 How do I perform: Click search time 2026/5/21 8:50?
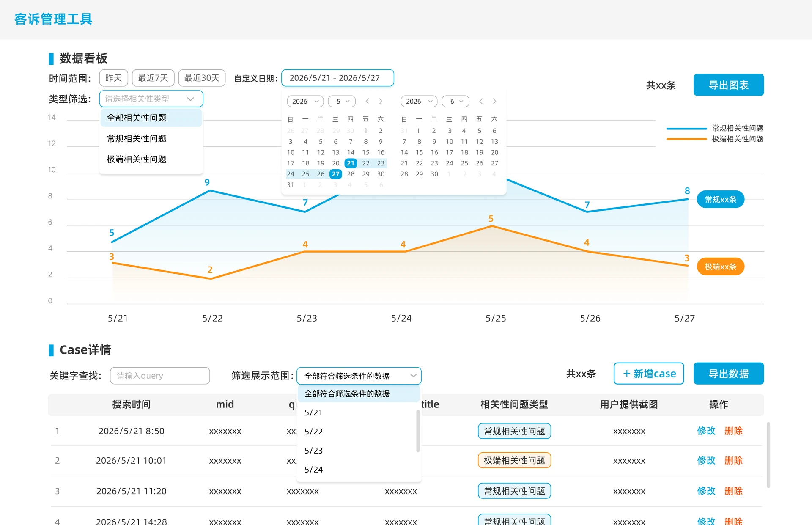pyautogui.click(x=131, y=431)
